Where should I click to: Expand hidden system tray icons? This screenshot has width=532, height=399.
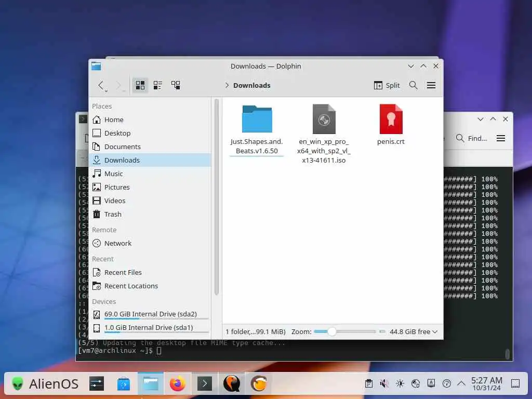(461, 384)
